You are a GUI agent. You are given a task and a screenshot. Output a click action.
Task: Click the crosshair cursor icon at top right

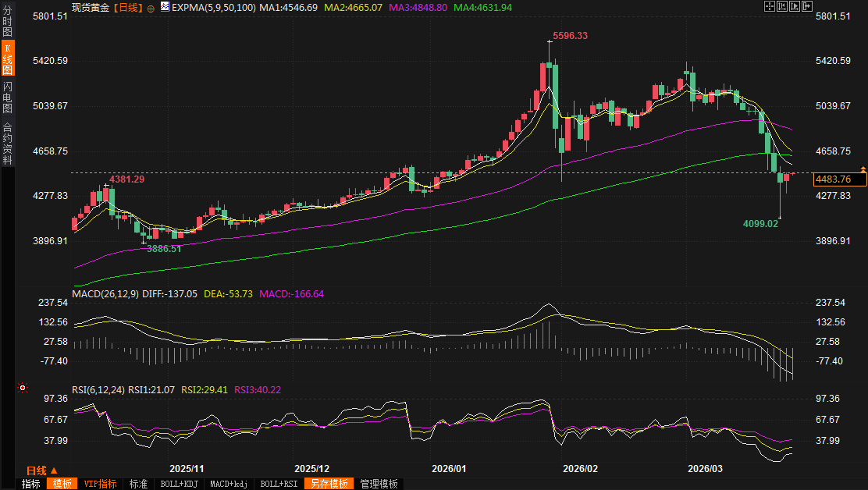(769, 6)
